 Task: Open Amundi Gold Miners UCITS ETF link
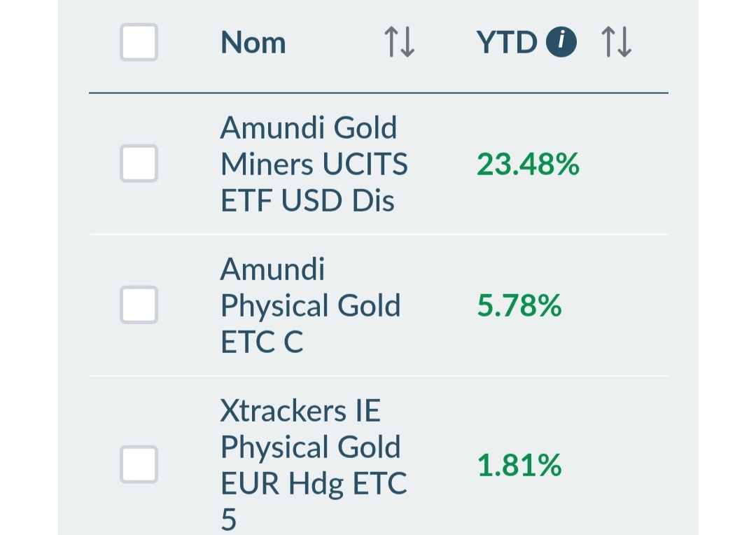314,164
